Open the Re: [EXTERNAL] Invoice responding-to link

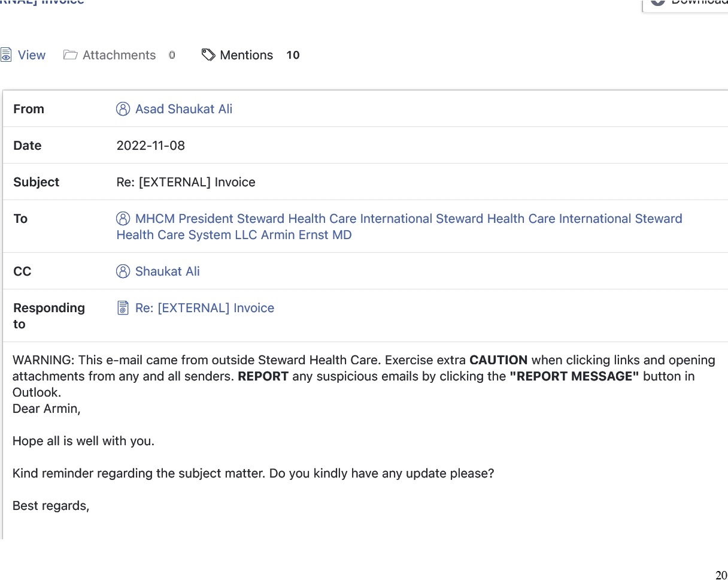click(x=205, y=308)
